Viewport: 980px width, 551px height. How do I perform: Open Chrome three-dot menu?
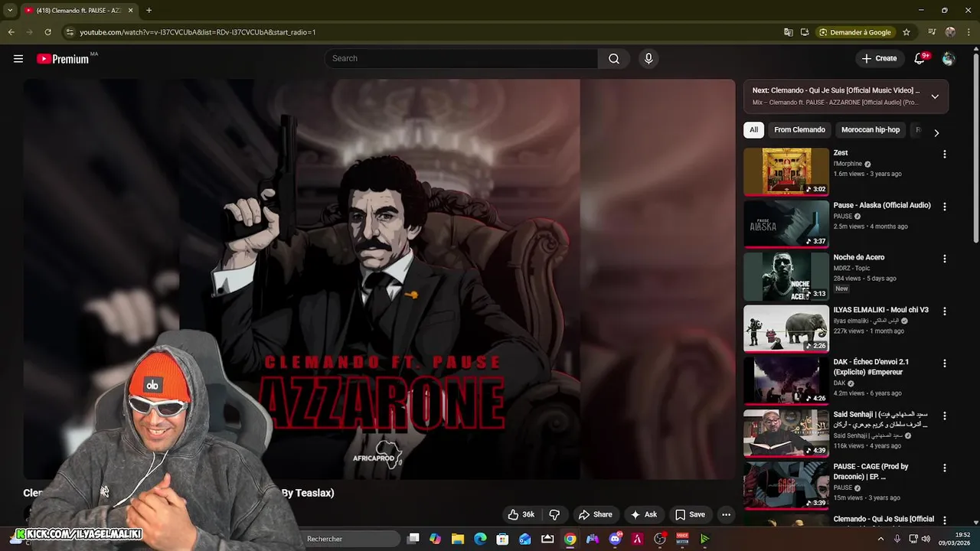click(969, 32)
